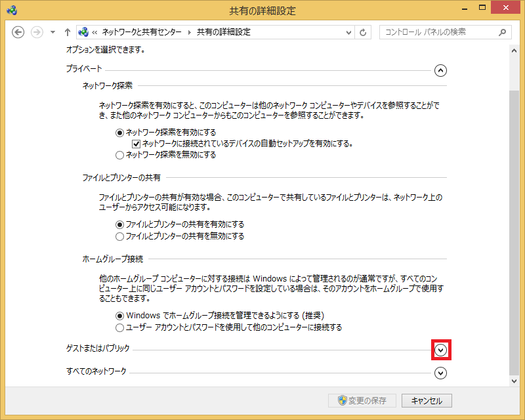Screen dimensions: 525x420
Task: Click the Up folder arrow
Action: (x=67, y=32)
